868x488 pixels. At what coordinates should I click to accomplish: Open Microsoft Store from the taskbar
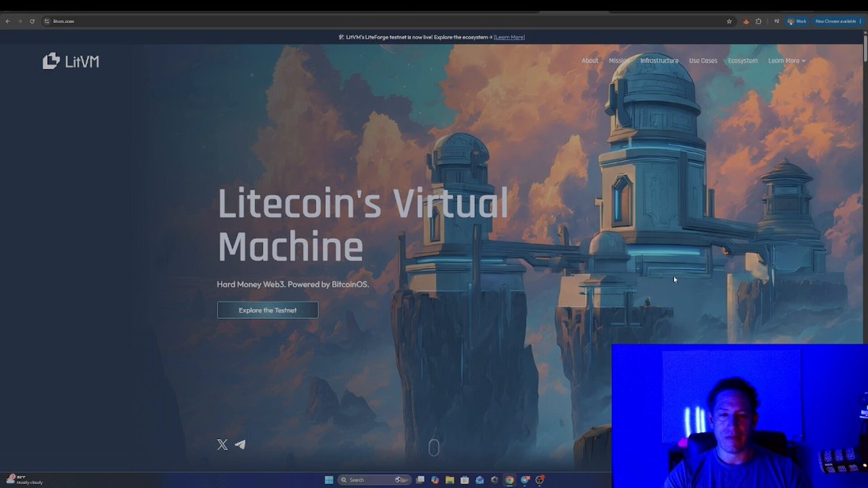pyautogui.click(x=464, y=479)
